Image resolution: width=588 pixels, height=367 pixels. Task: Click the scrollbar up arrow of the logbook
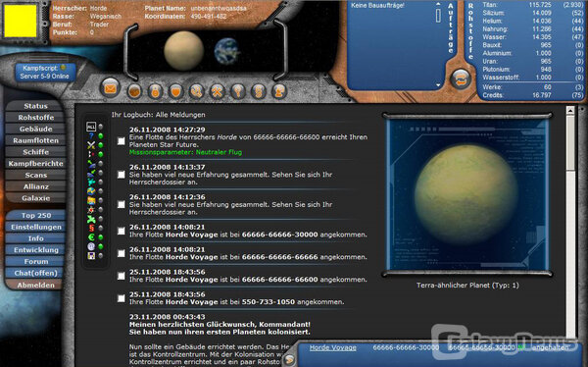click(x=570, y=110)
